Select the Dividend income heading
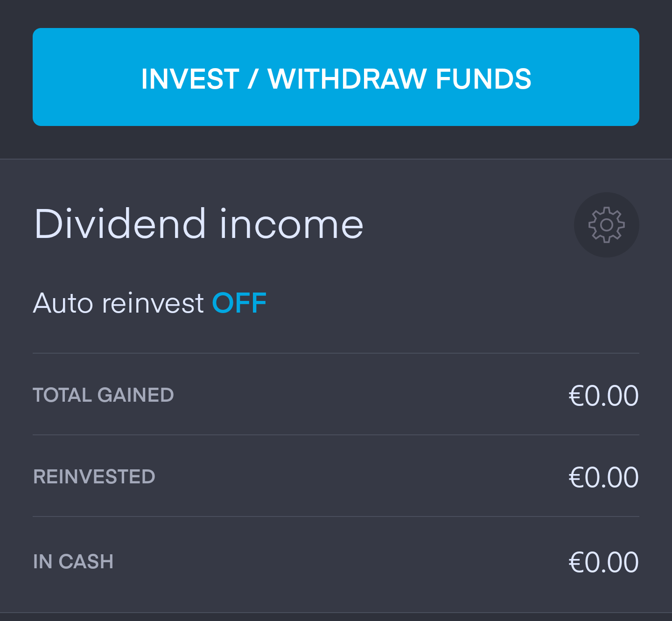The width and height of the screenshot is (672, 621). (199, 224)
